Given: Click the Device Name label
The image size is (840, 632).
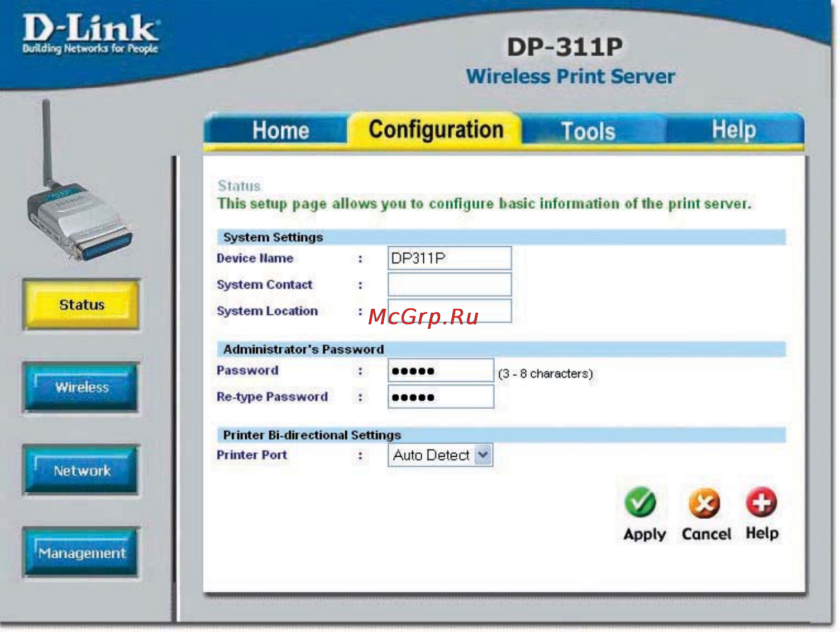Looking at the screenshot, I should click(255, 258).
